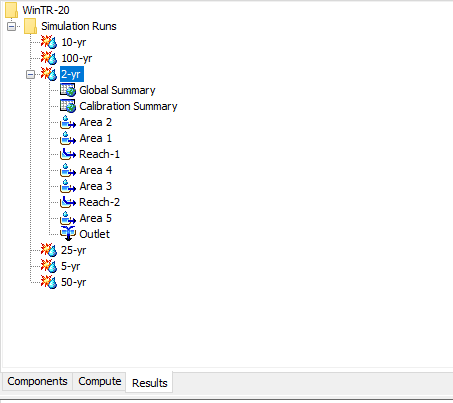Open the Area 5 results
The width and height of the screenshot is (453, 403).
(x=96, y=218)
